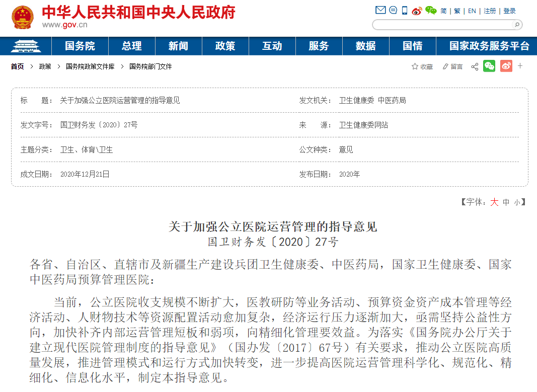
Task: Open 政策 navigation tab
Action: (x=225, y=46)
